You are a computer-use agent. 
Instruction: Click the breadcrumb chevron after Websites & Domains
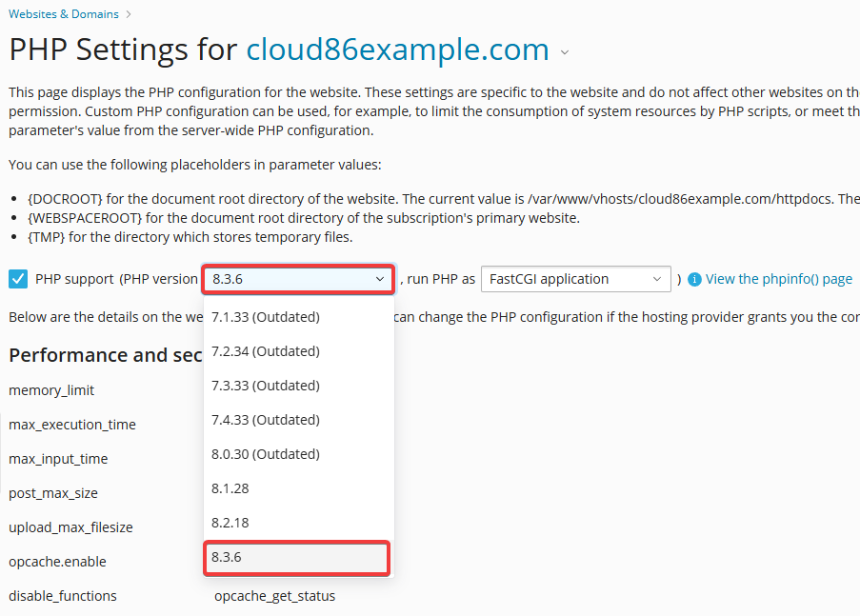[129, 14]
